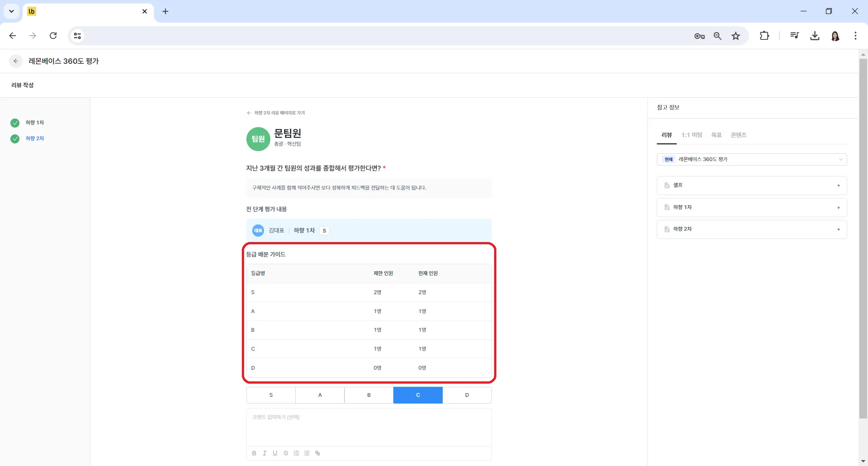This screenshot has height=466, width=868.
Task: Switch to the 콘텐츠 tab
Action: (x=738, y=135)
